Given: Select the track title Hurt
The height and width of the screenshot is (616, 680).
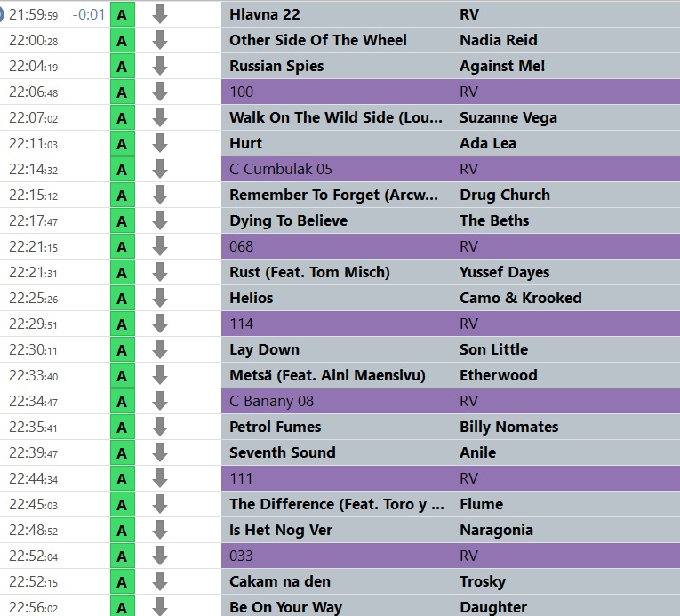Looking at the screenshot, I should click(245, 144).
